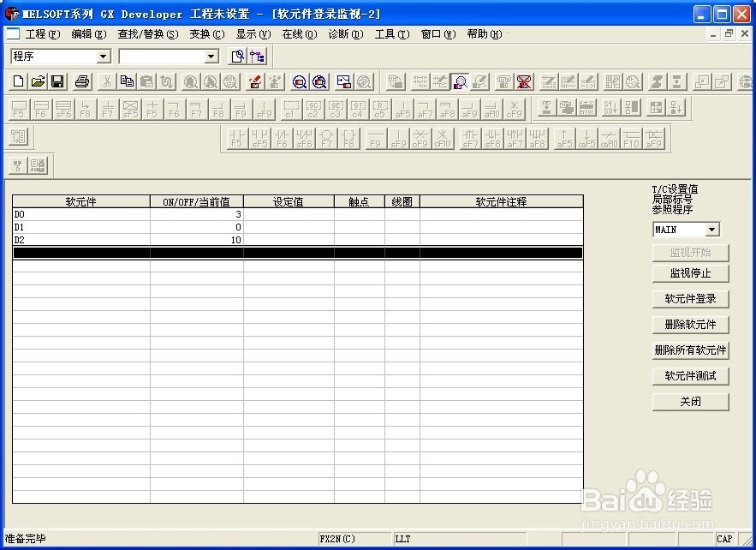Click the 设定值 column header
The height and width of the screenshot is (550, 756).
[x=289, y=201]
